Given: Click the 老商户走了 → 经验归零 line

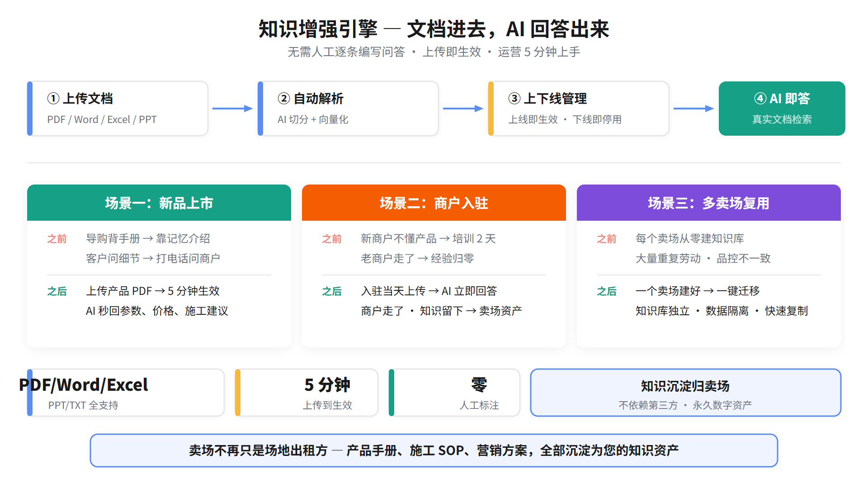Looking at the screenshot, I should tap(417, 258).
